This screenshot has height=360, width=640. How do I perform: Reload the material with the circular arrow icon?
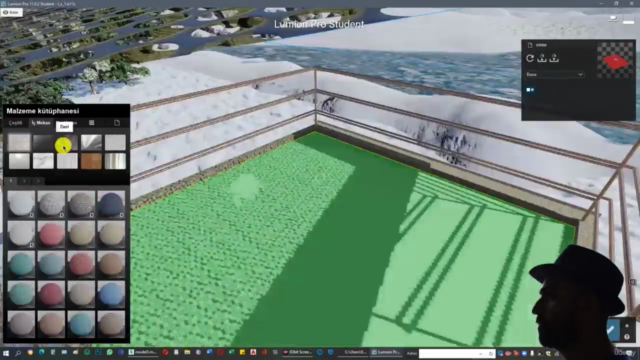tap(530, 58)
